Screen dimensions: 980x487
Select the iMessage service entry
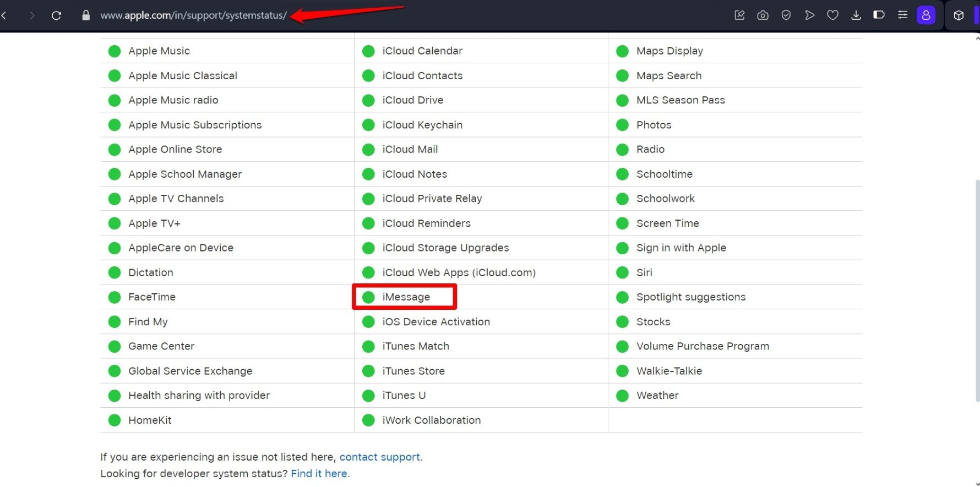[x=406, y=297]
